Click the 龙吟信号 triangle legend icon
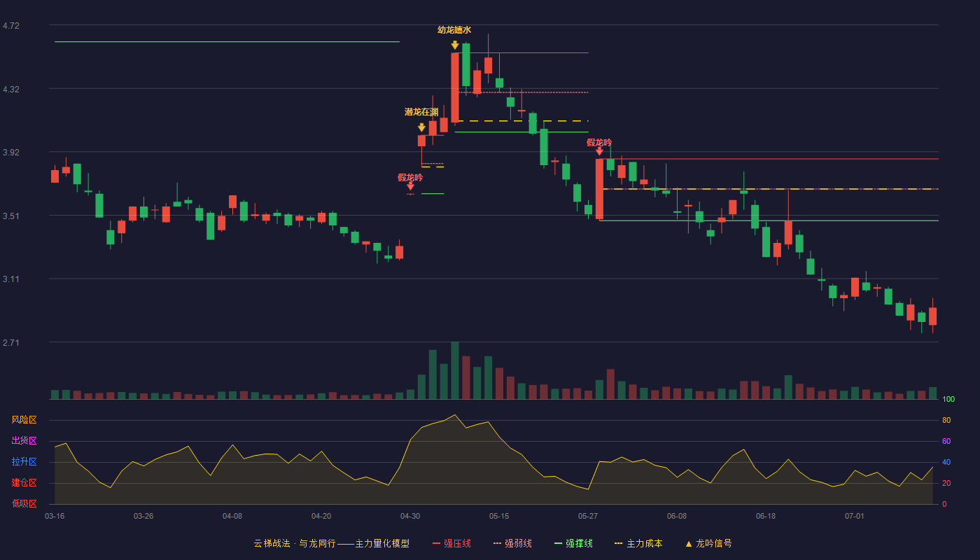This screenshot has width=980, height=560. [689, 543]
